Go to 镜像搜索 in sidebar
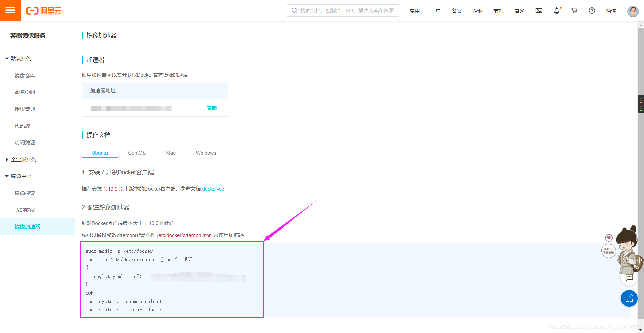The height and width of the screenshot is (333, 644). tap(25, 193)
